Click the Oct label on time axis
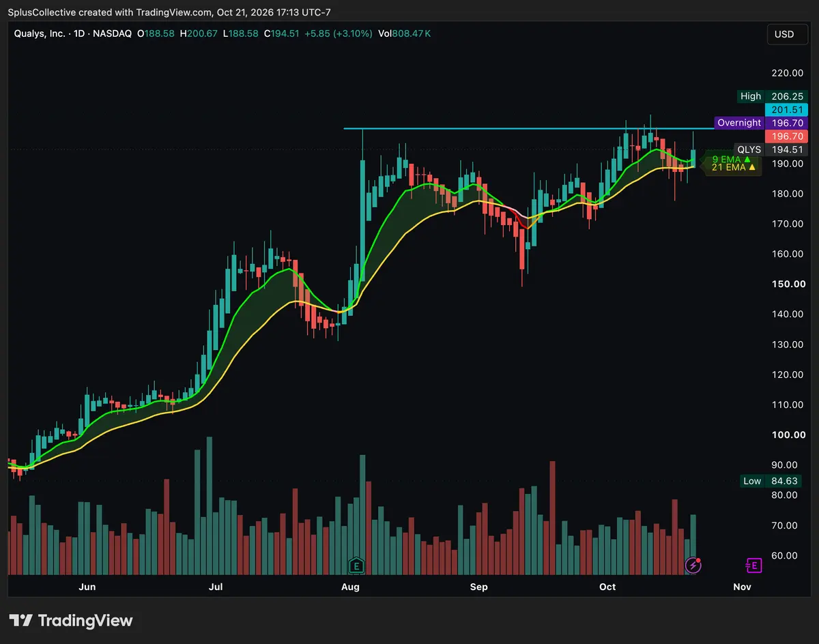819x644 pixels. (607, 587)
